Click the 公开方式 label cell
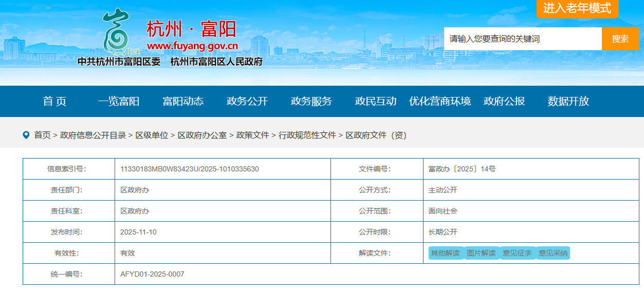Screen dimensions: 644x293 [377, 190]
